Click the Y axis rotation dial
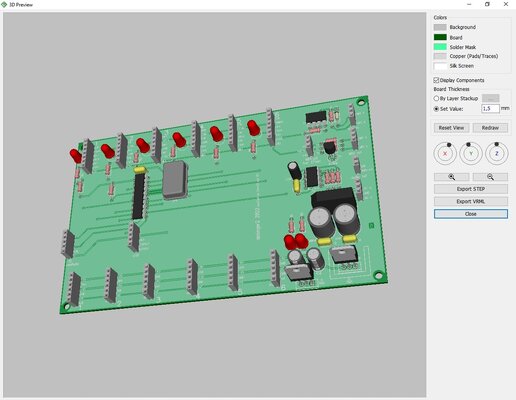Viewport: 516px width, 400px height. pos(471,153)
